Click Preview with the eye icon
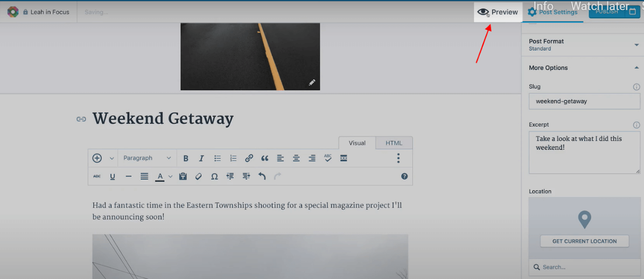644x279 pixels. (x=497, y=12)
